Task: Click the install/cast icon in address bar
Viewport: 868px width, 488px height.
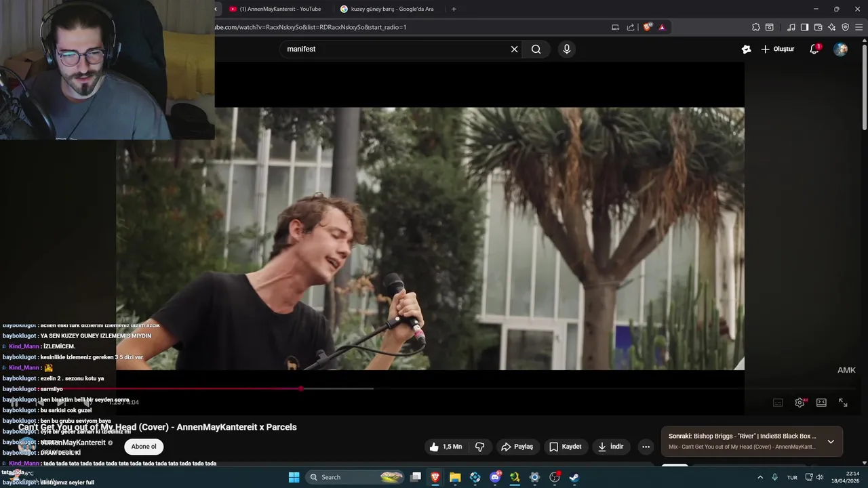Action: pyautogui.click(x=615, y=27)
